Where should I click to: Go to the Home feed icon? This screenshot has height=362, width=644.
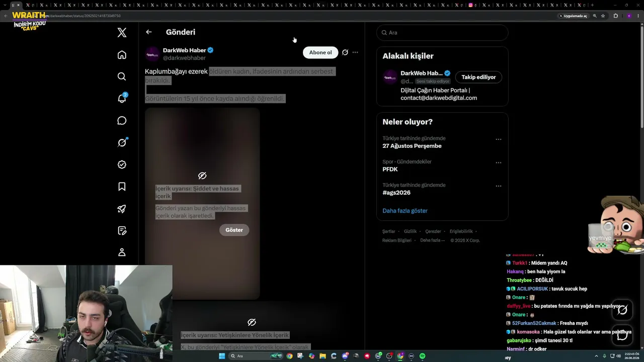pos(122,55)
